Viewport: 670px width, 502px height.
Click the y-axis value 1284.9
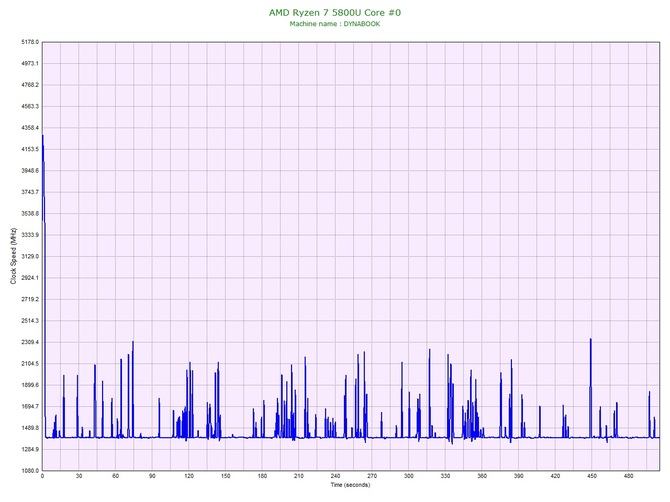click(x=30, y=449)
